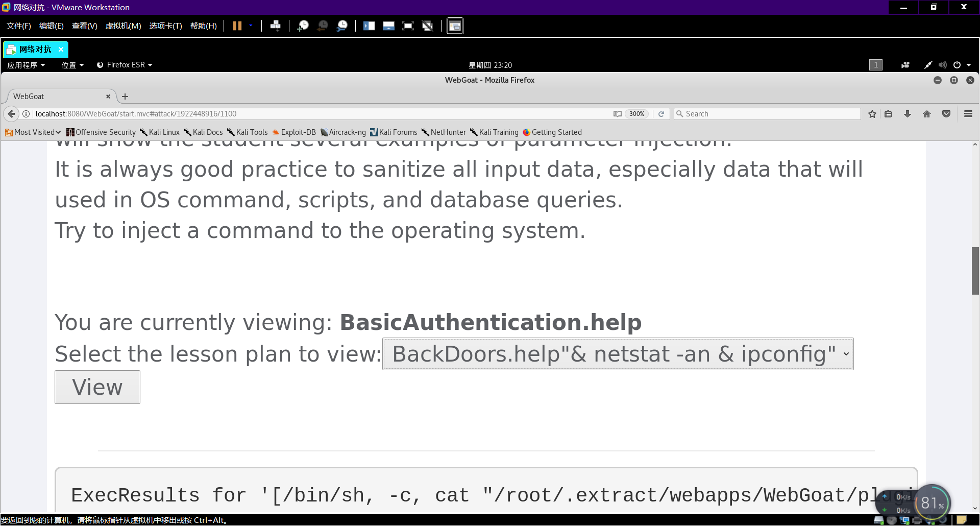This screenshot has height=526, width=980.
Task: Open Offensive Security bookmark
Action: 101,132
